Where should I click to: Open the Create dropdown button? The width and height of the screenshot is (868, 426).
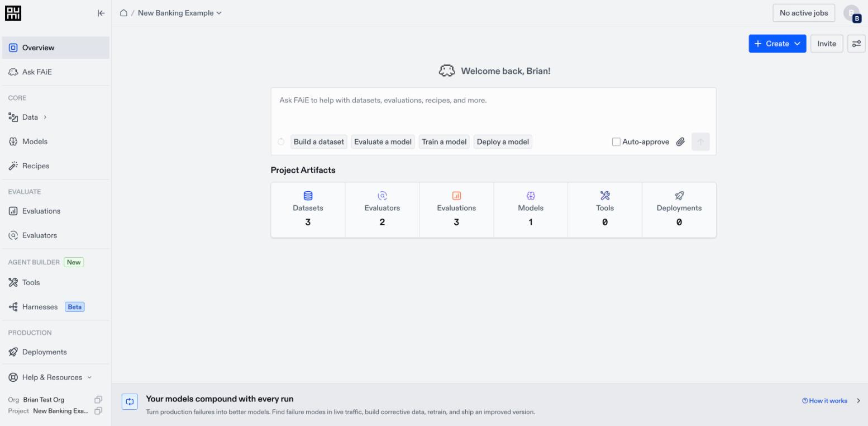point(778,44)
